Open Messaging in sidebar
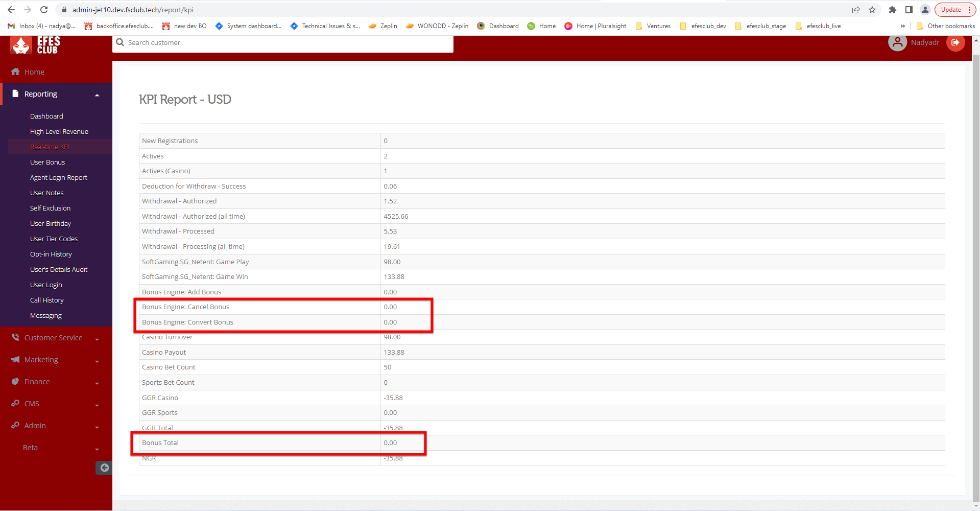Viewport: 980px width, 511px height. [46, 315]
